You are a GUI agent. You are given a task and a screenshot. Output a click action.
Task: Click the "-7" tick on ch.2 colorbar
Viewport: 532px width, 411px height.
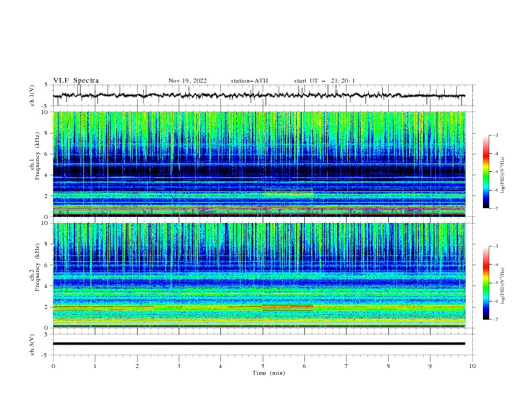[x=495, y=319]
